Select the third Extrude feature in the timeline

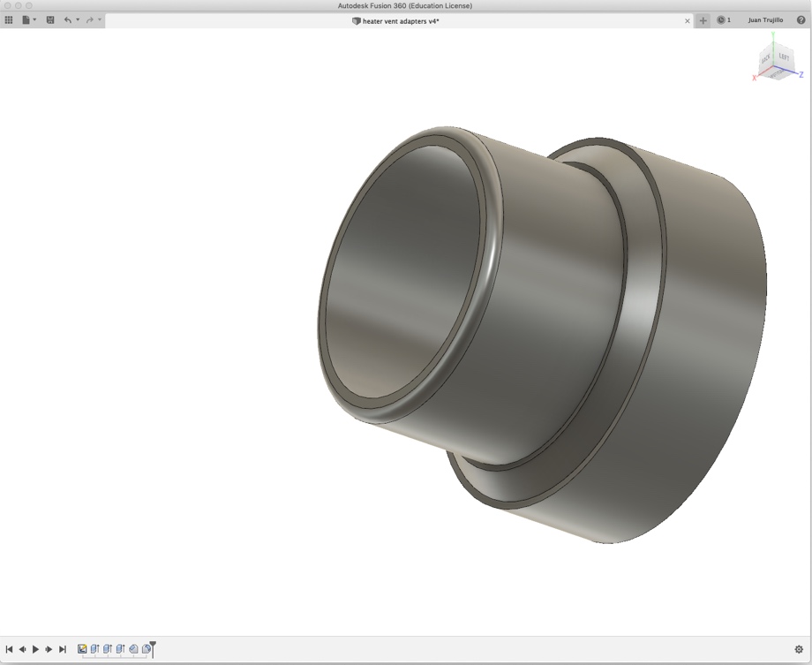pos(121,648)
